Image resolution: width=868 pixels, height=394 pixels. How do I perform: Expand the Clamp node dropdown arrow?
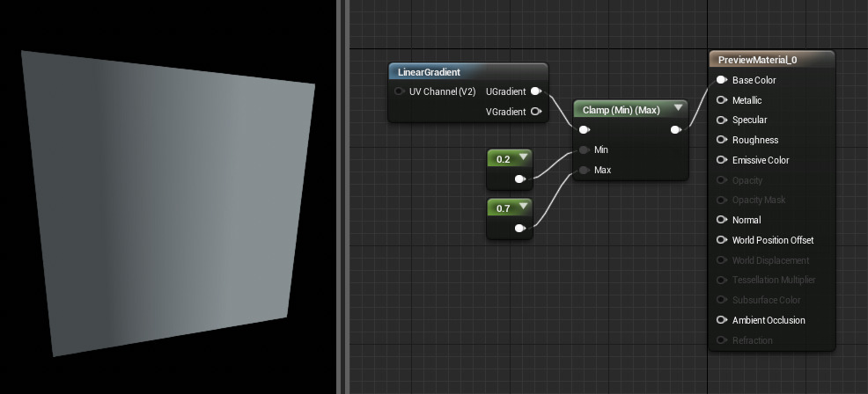pos(678,109)
